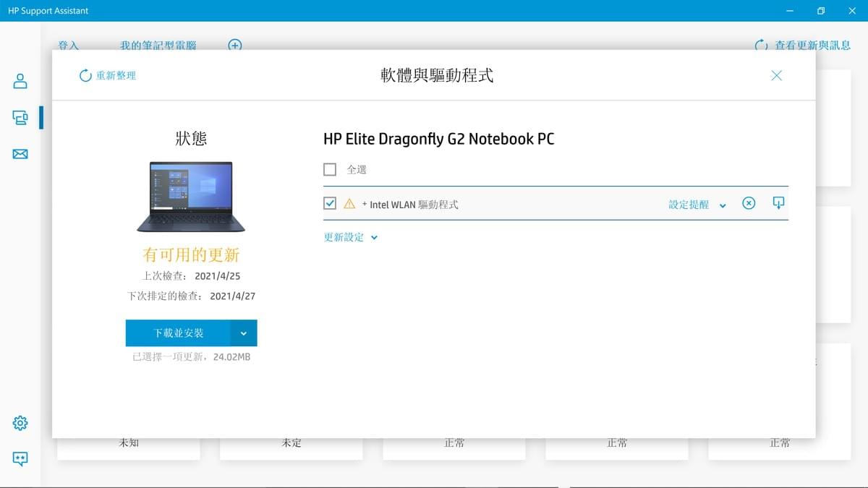Open the user profile sidebar icon

(20, 81)
